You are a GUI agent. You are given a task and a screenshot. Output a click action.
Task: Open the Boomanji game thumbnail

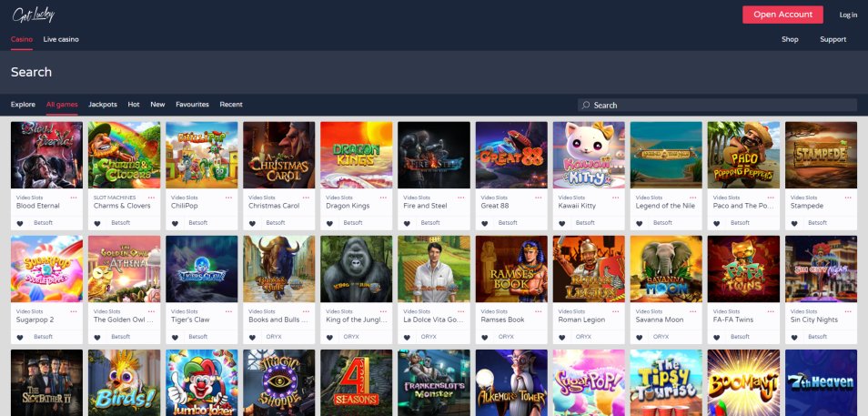point(743,382)
